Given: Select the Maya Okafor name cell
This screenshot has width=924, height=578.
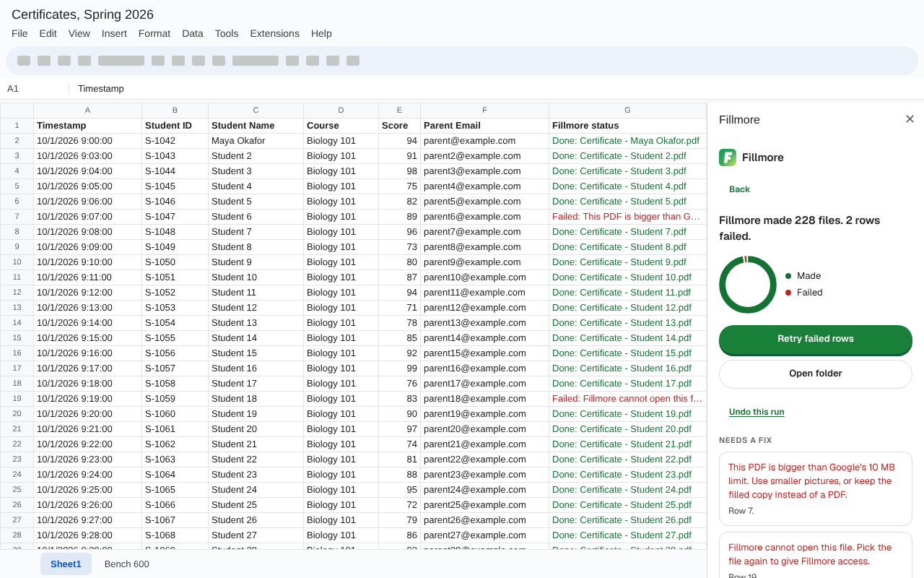Looking at the screenshot, I should click(x=256, y=140).
